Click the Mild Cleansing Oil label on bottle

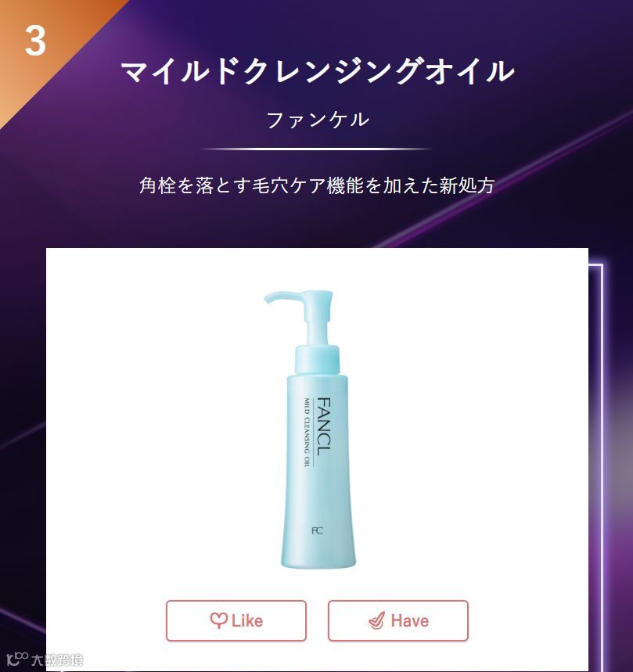click(307, 432)
